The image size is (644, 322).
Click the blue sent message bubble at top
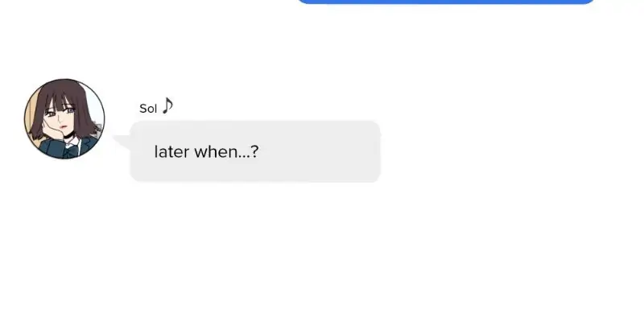445,2
